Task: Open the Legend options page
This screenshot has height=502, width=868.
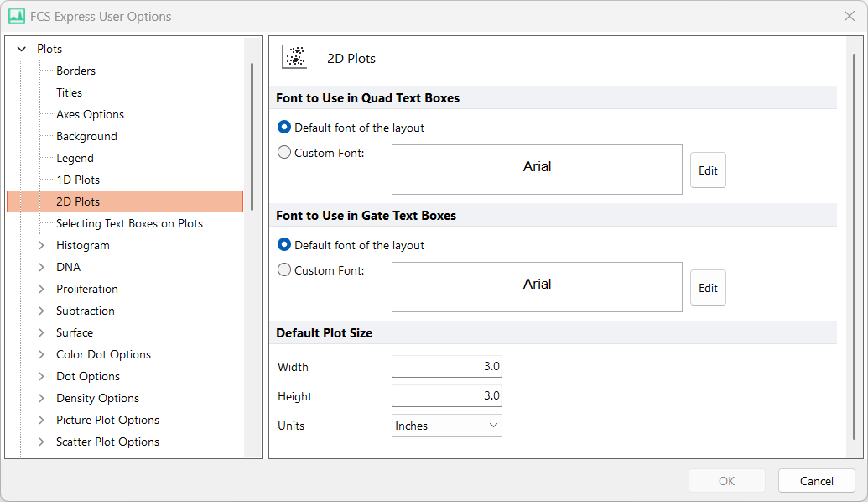Action: (x=75, y=158)
